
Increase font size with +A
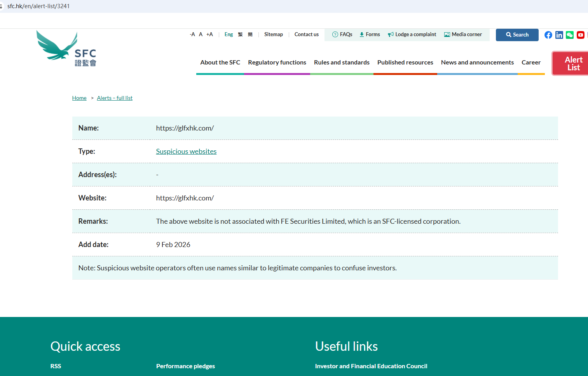(209, 35)
